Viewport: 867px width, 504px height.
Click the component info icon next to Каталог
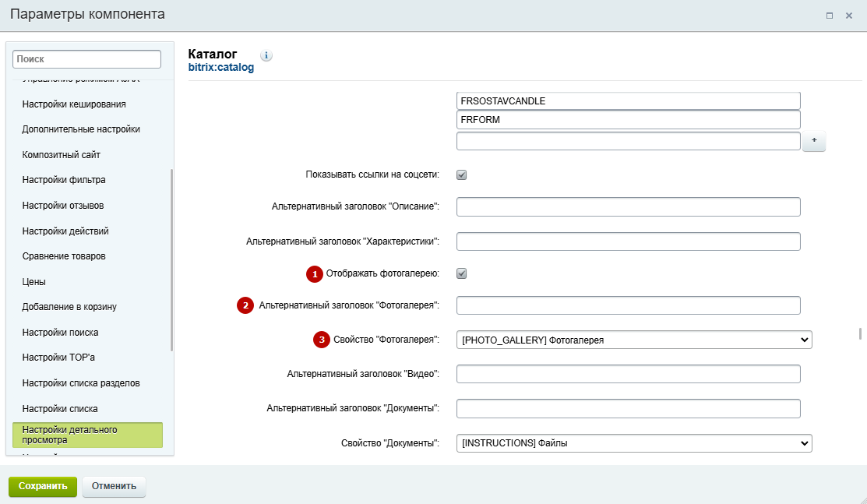(x=266, y=55)
